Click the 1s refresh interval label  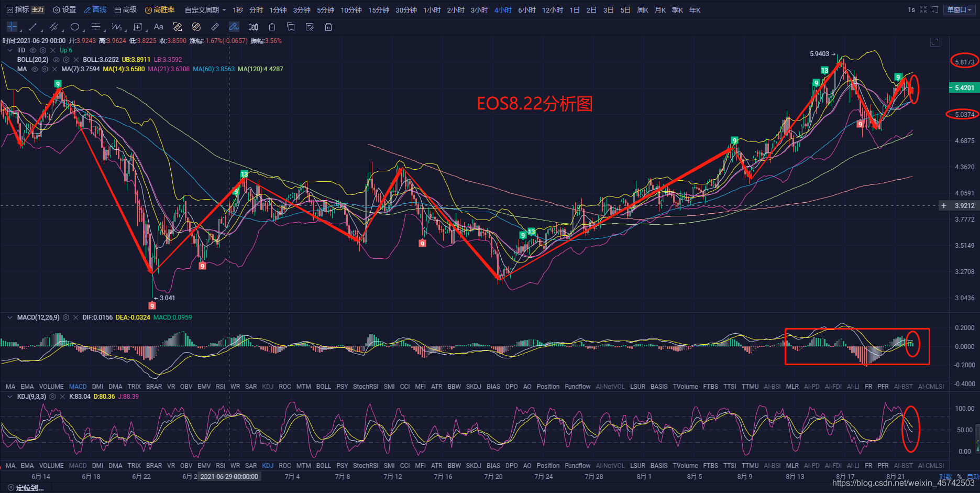coord(911,10)
